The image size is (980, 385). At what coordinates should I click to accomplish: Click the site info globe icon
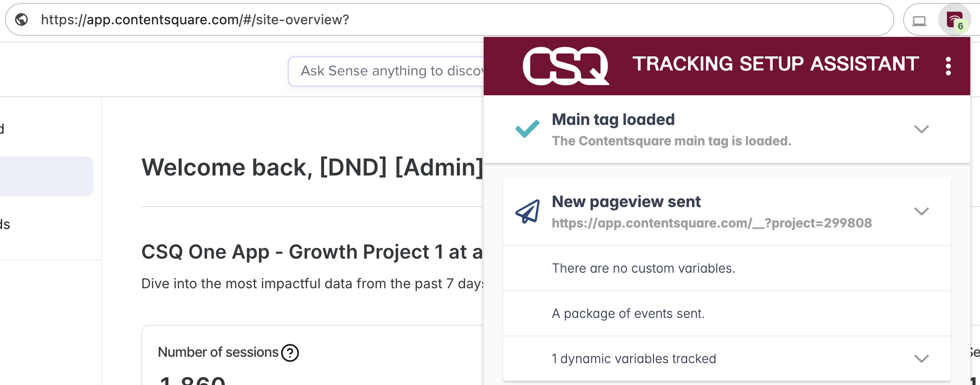click(x=21, y=19)
